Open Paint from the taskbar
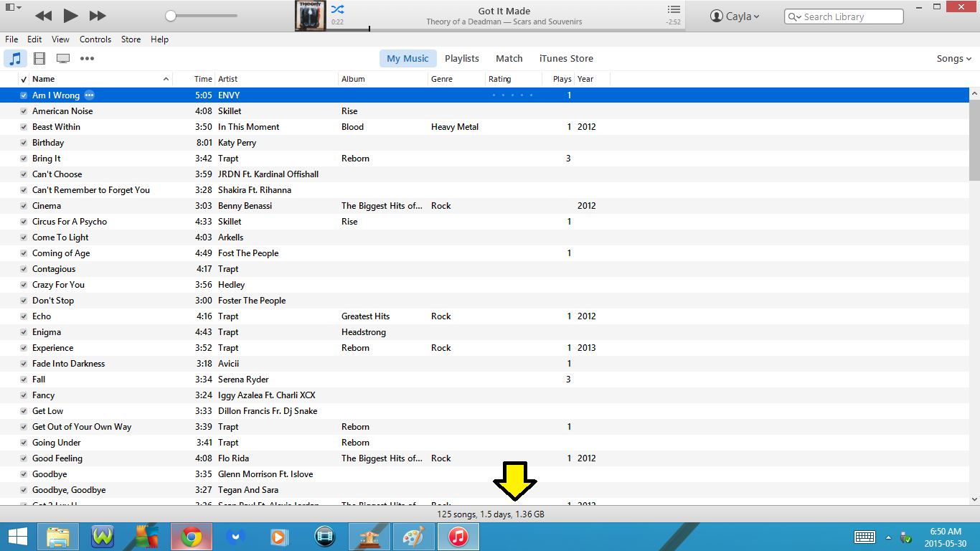The image size is (980, 551). 414,537
